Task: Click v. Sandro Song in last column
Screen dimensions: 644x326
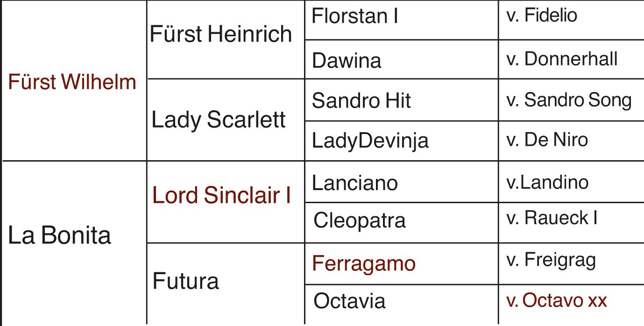Action: tap(569, 100)
